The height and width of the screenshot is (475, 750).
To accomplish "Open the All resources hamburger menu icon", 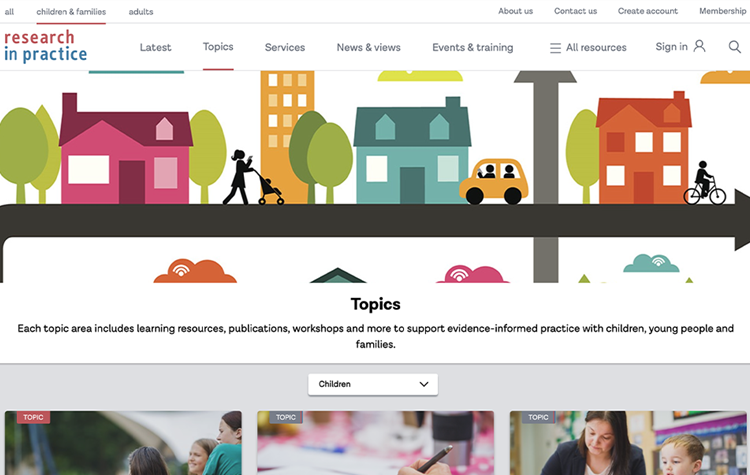I will click(x=555, y=48).
